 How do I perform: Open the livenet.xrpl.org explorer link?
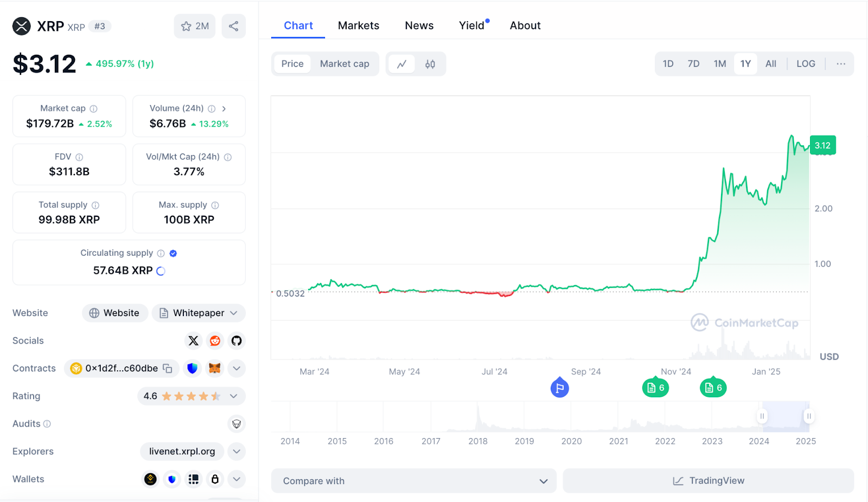tap(182, 452)
